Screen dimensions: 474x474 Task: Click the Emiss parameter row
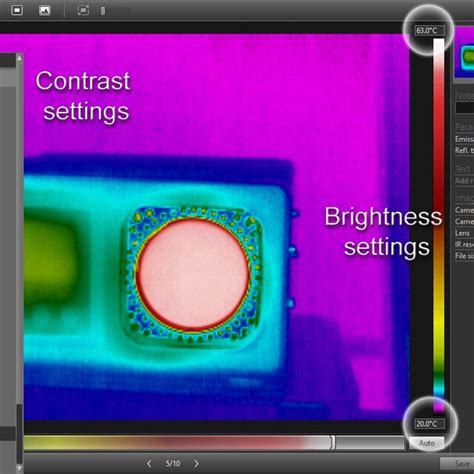pos(464,139)
